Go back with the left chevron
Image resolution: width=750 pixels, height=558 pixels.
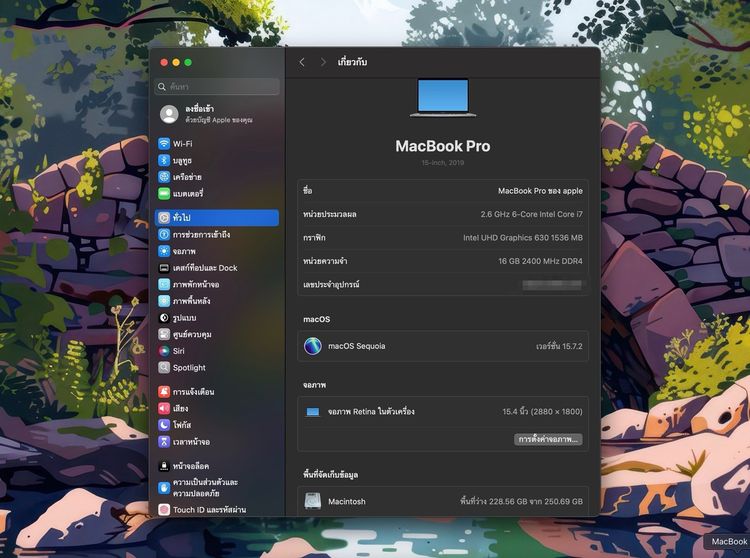[x=302, y=62]
